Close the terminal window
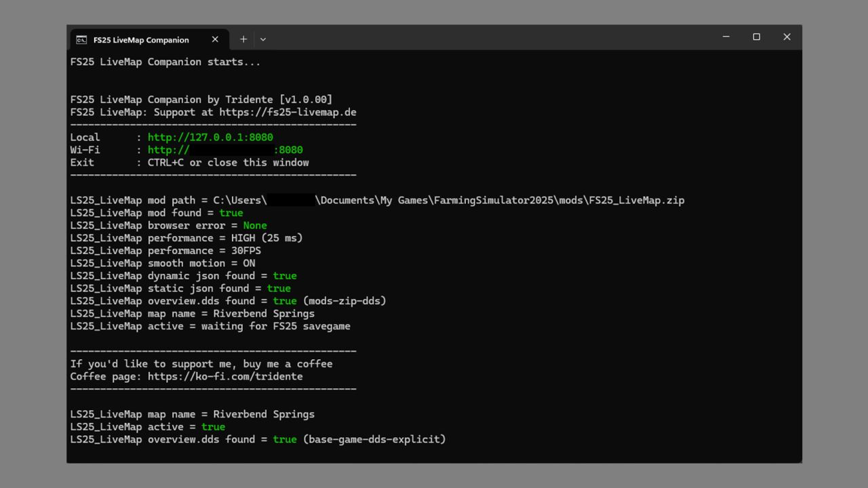The width and height of the screenshot is (868, 488). point(787,37)
